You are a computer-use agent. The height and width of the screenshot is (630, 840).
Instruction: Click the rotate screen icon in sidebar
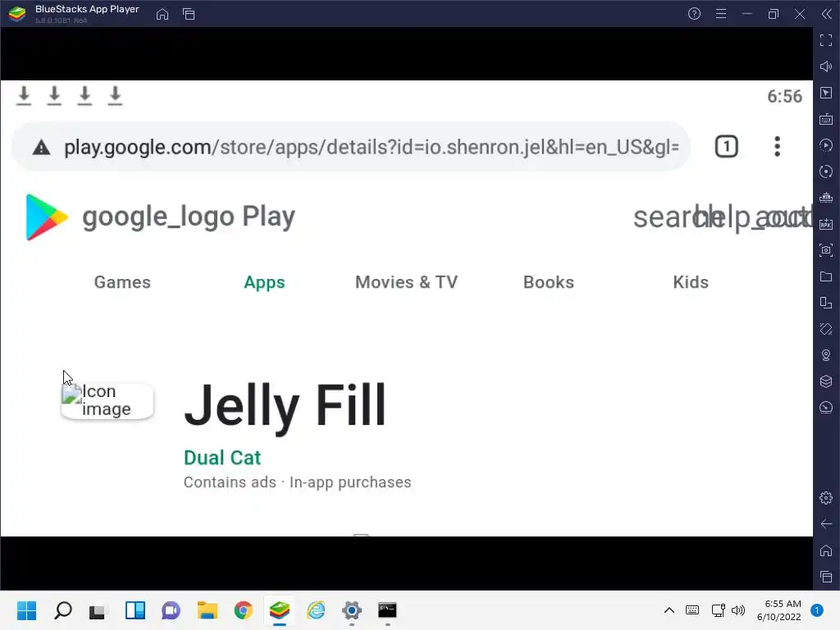[x=826, y=329]
